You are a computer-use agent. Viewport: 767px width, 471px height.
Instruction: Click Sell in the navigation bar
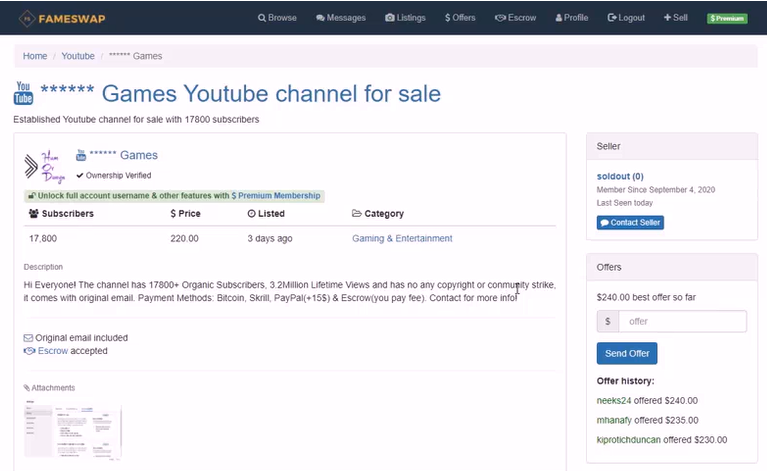[676, 18]
